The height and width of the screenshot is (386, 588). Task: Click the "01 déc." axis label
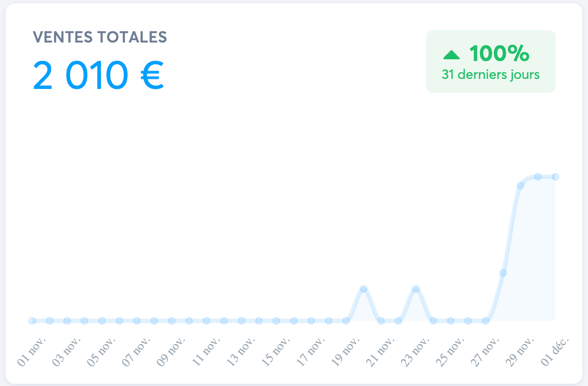[x=554, y=351]
